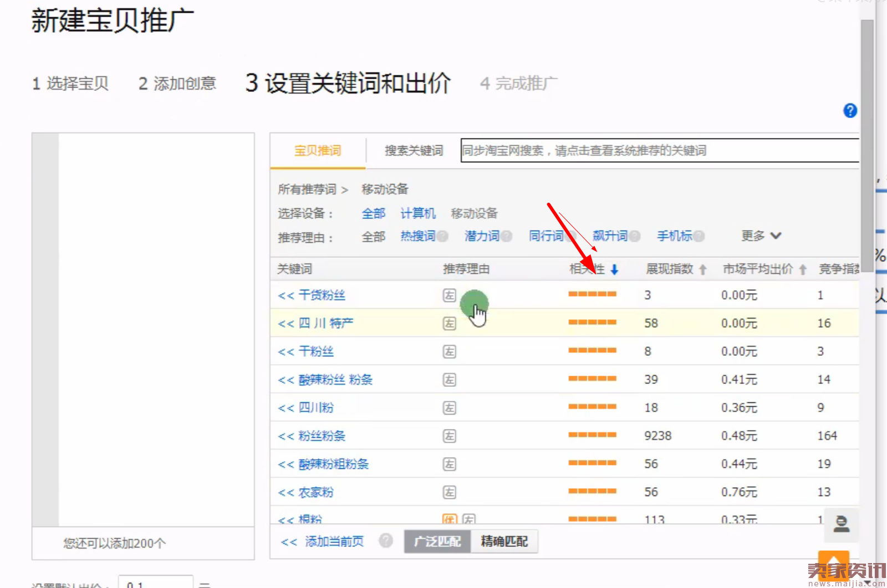Add keyword 酸辣粉粗粉条
887x588 pixels.
pyautogui.click(x=323, y=464)
